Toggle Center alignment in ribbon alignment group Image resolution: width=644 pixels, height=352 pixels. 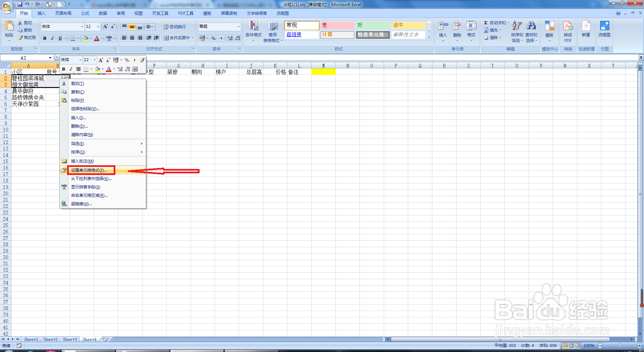(132, 38)
